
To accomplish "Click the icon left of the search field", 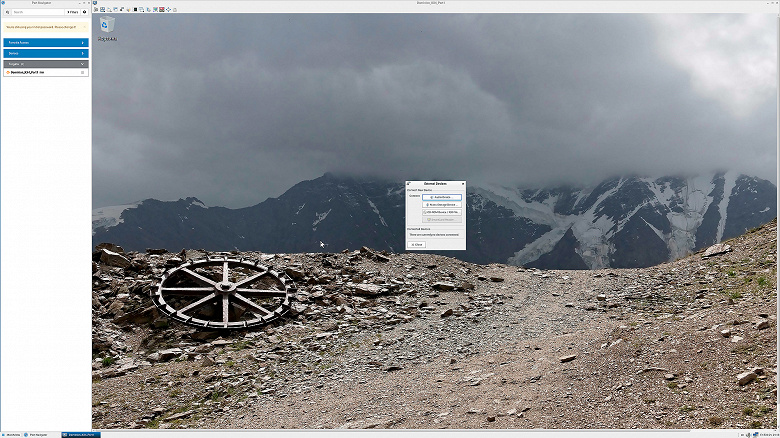I will pos(7,12).
